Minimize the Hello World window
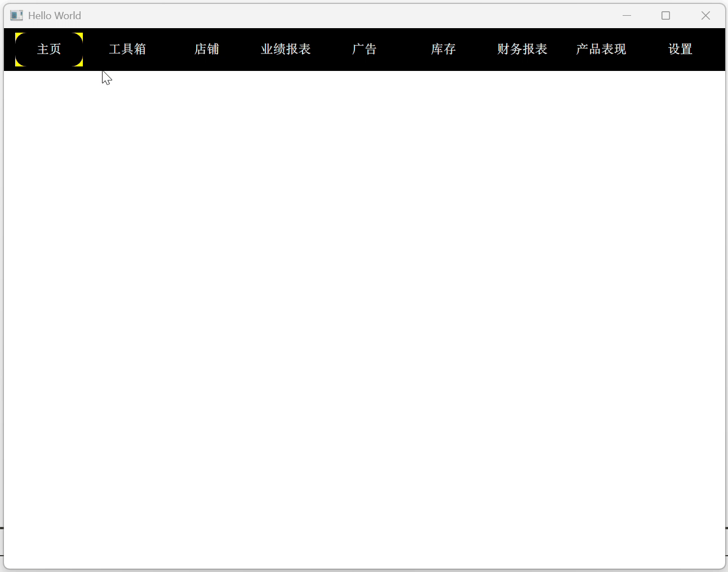Screen dimensions: 728x572 coord(627,15)
